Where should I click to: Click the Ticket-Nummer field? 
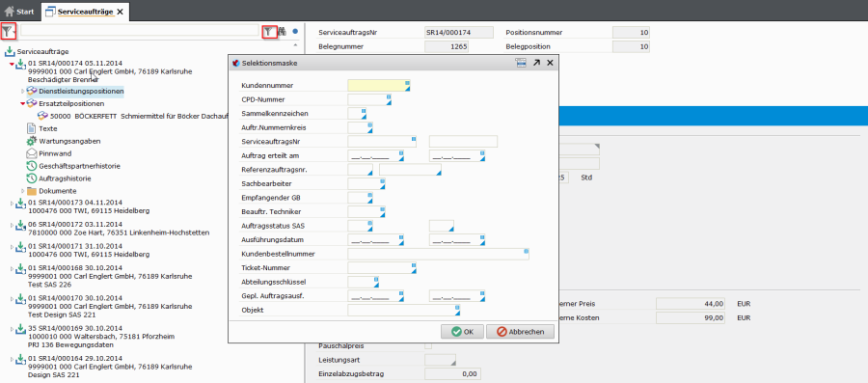[382, 268]
